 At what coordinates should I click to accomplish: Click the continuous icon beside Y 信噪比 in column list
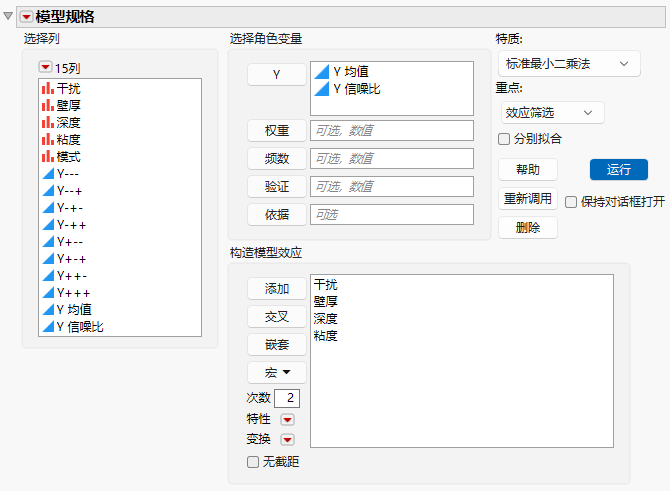pyautogui.click(x=48, y=326)
